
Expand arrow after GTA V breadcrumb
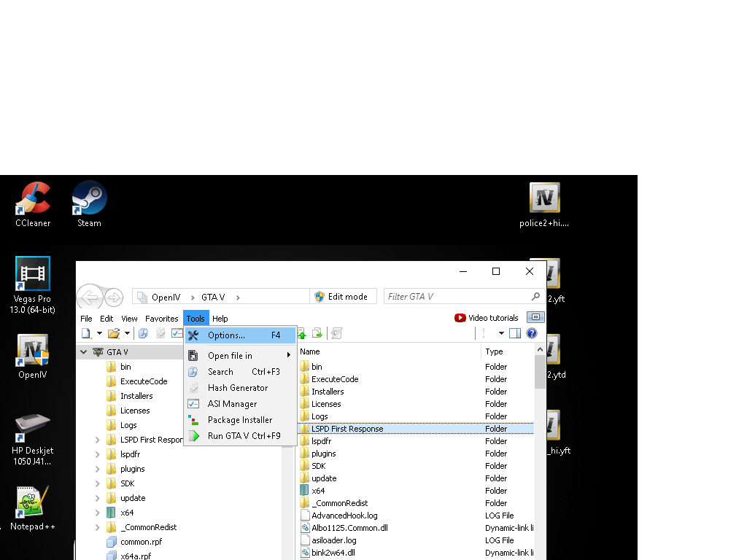click(238, 297)
